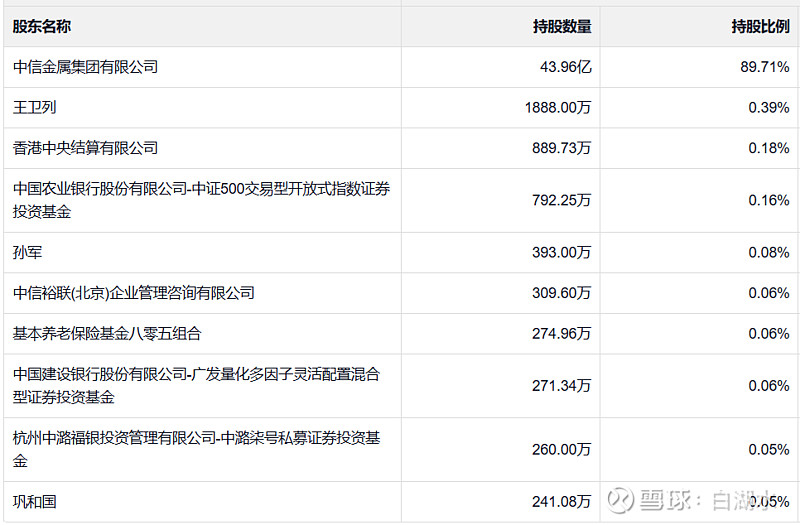Click 0.06% in the 中信裕联 row
Screen dimensions: 800x525
click(769, 293)
